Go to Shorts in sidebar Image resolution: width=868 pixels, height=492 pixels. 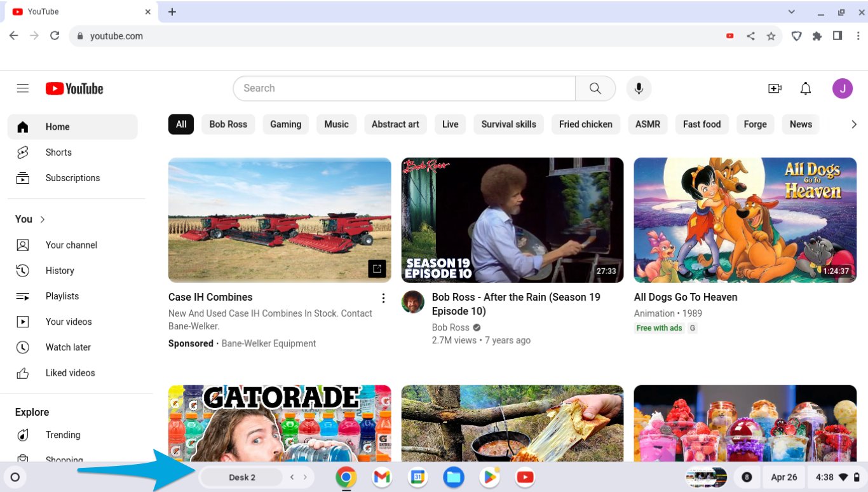[x=72, y=153]
